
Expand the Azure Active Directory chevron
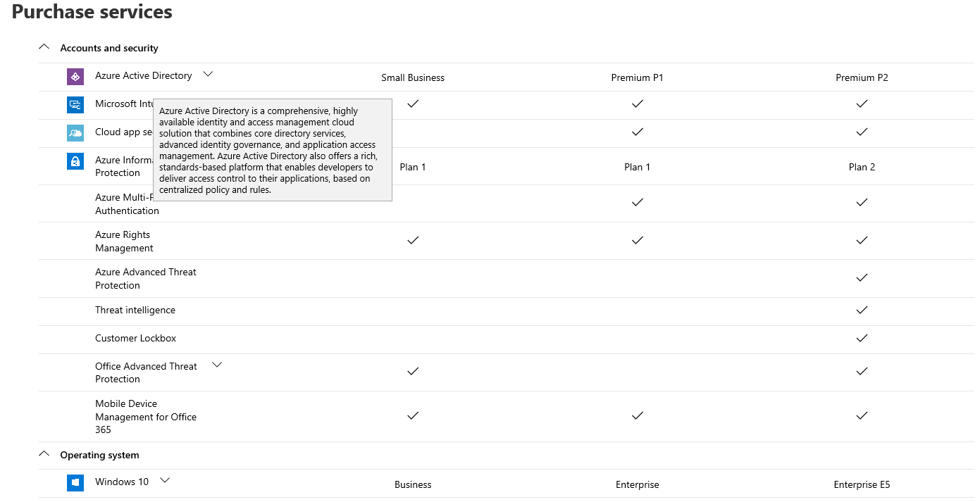(x=208, y=73)
